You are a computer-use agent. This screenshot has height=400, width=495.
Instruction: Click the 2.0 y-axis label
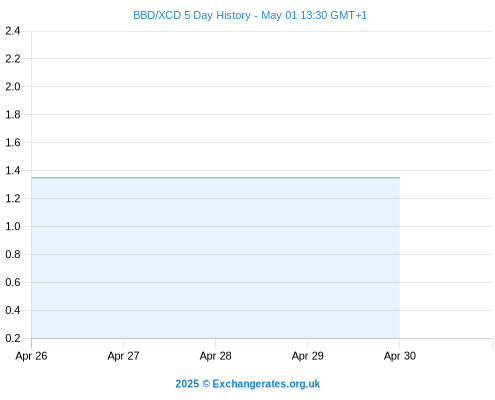tap(13, 87)
